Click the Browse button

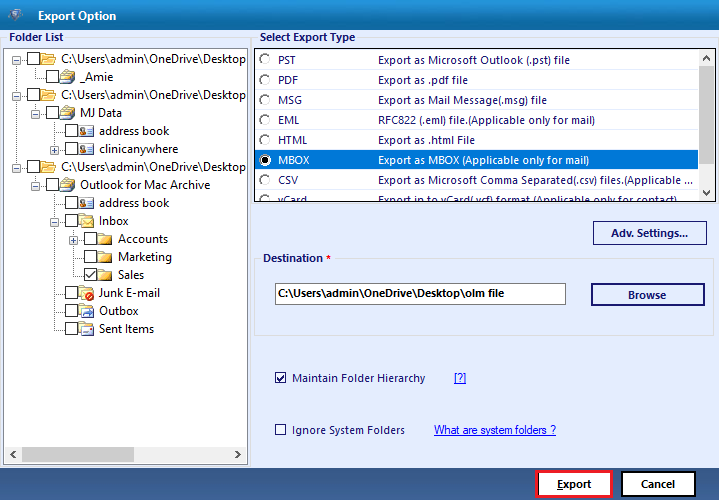647,294
